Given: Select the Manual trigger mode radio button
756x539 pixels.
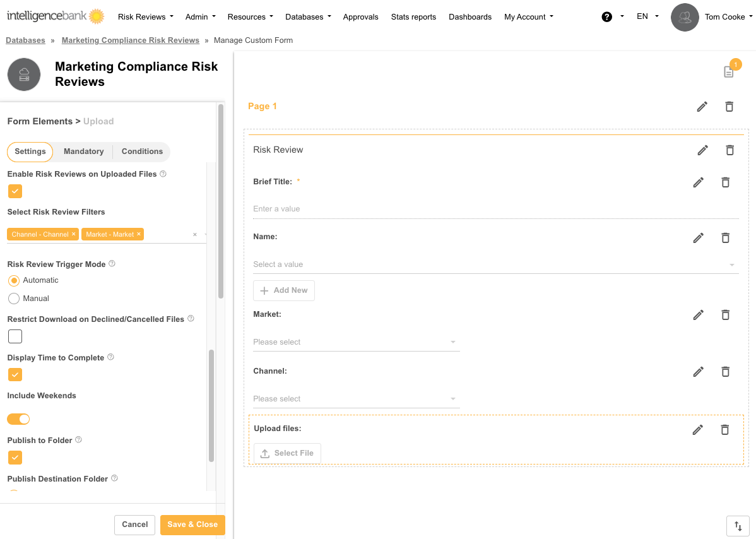Looking at the screenshot, I should [x=14, y=299].
